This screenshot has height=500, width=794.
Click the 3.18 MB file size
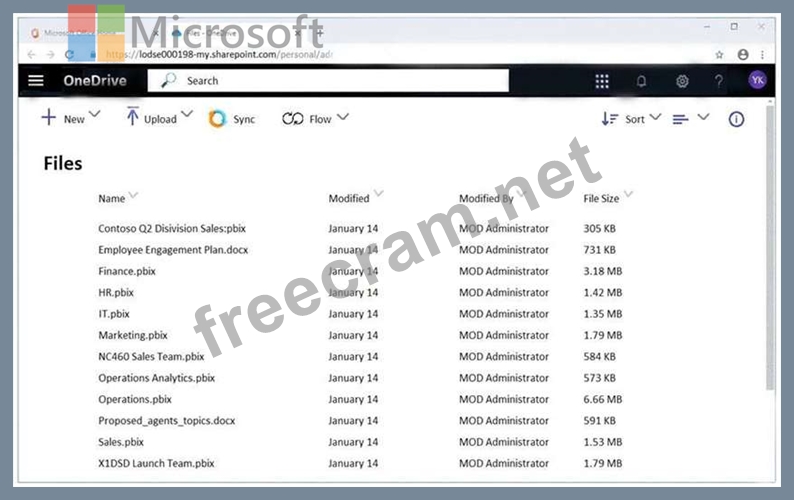[x=603, y=271]
